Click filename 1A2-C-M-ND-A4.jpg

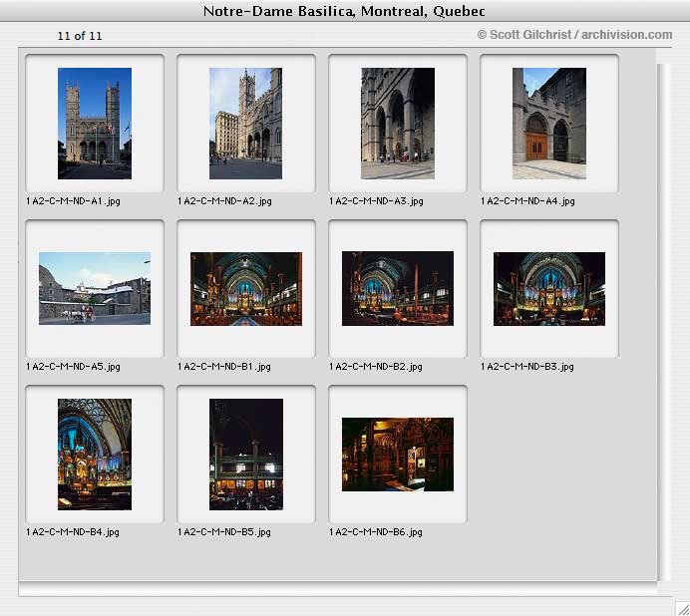pos(527,201)
